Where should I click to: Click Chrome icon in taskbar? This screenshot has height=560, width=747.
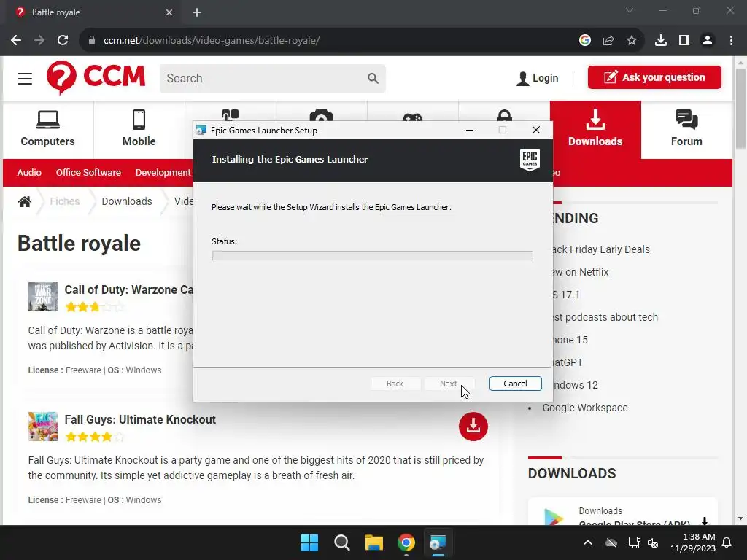point(406,542)
